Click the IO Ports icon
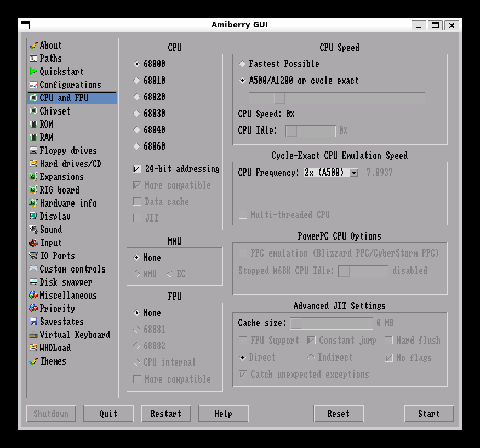Image resolution: width=480 pixels, height=448 pixels. (33, 256)
